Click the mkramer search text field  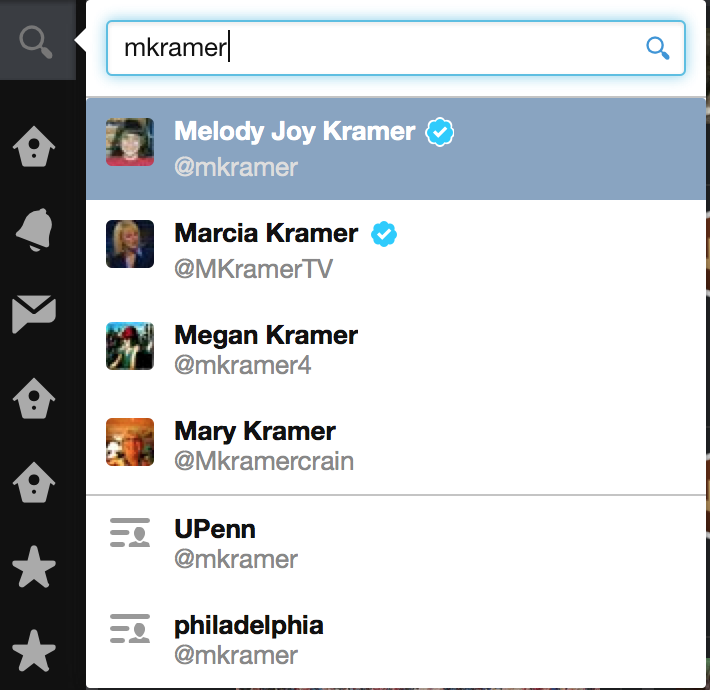395,48
